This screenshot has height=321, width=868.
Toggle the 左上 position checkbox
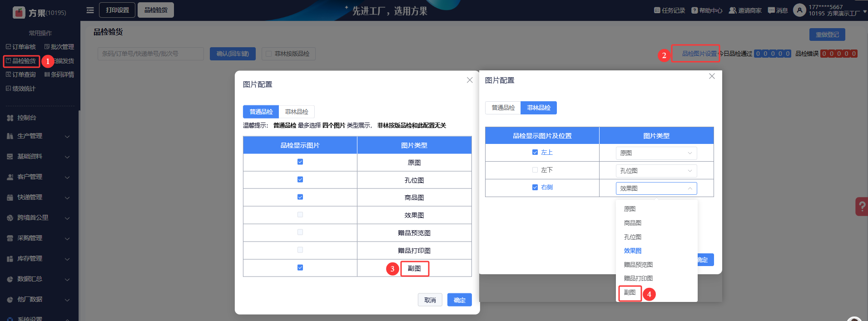(535, 153)
